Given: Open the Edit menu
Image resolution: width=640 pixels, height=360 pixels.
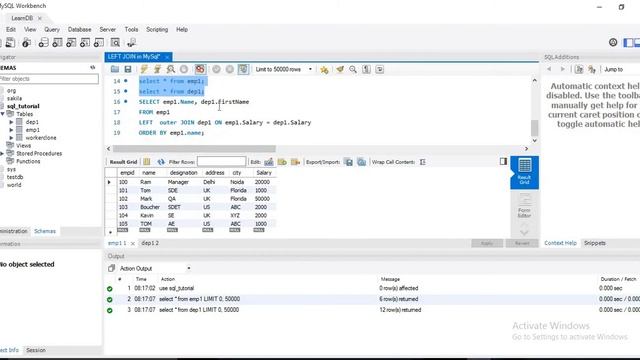Looking at the screenshot, I should pos(11,29).
